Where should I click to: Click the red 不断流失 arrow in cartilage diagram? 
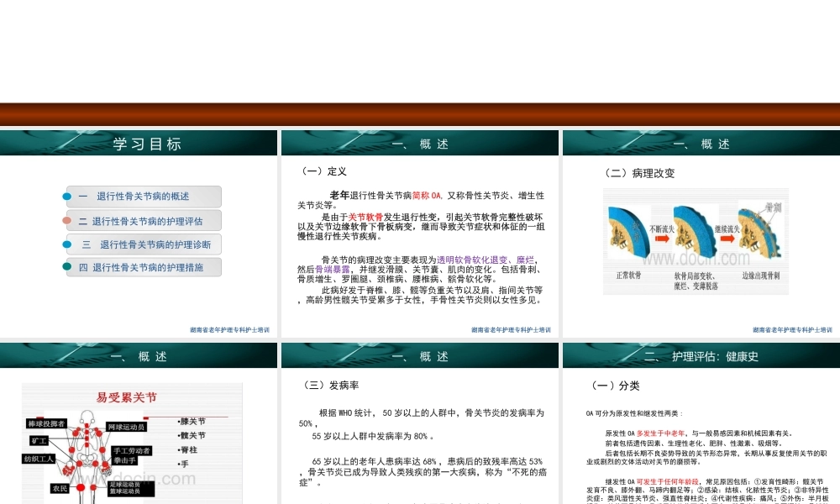pos(662,239)
